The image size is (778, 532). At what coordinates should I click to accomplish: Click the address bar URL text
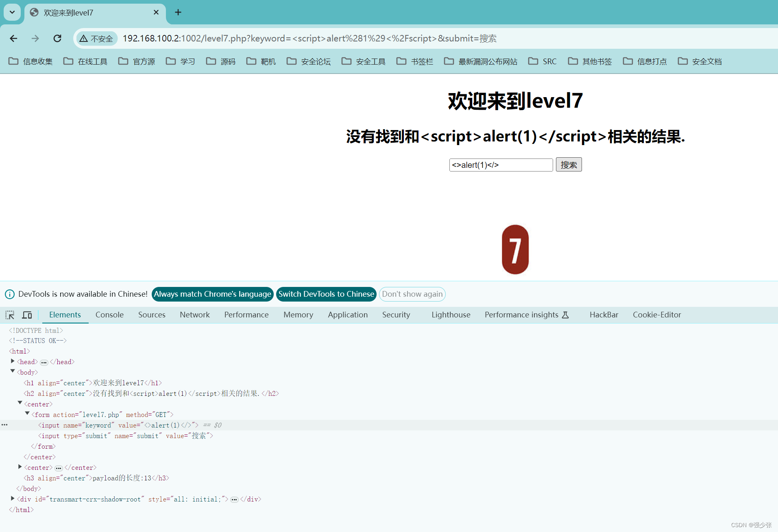click(309, 39)
